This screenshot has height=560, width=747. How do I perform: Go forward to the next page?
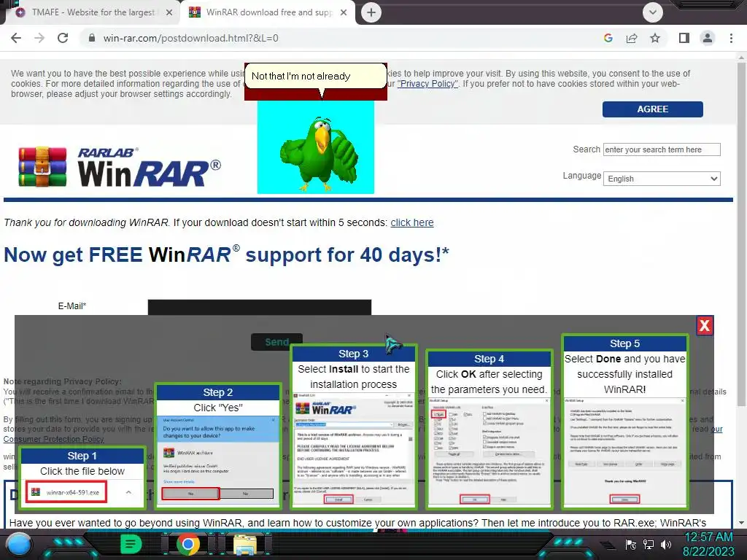click(x=39, y=38)
